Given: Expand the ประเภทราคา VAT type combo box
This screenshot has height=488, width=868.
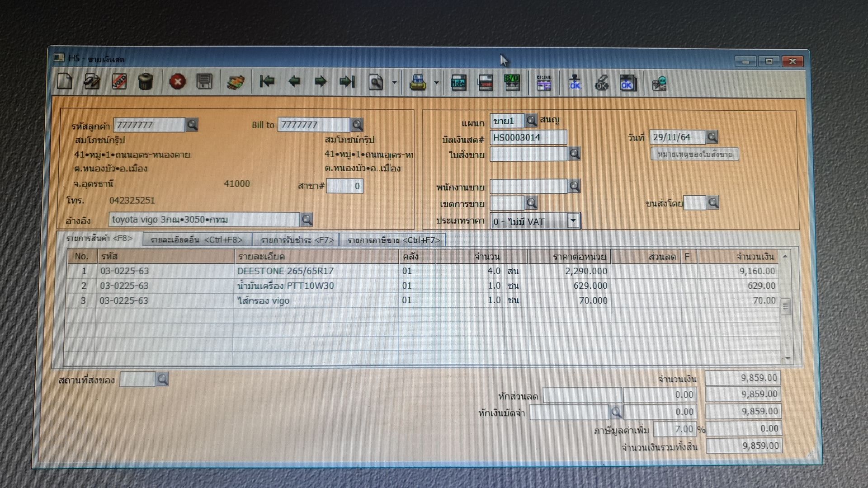Looking at the screenshot, I should [573, 221].
